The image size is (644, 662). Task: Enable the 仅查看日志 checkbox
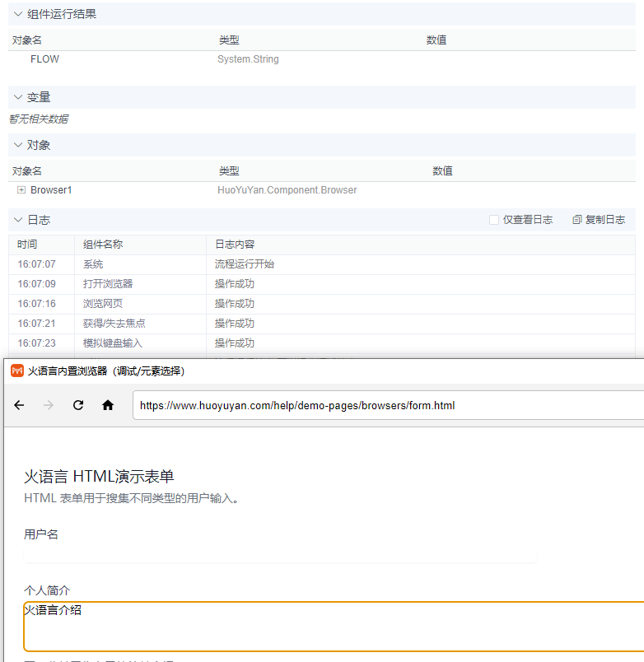tap(493, 220)
